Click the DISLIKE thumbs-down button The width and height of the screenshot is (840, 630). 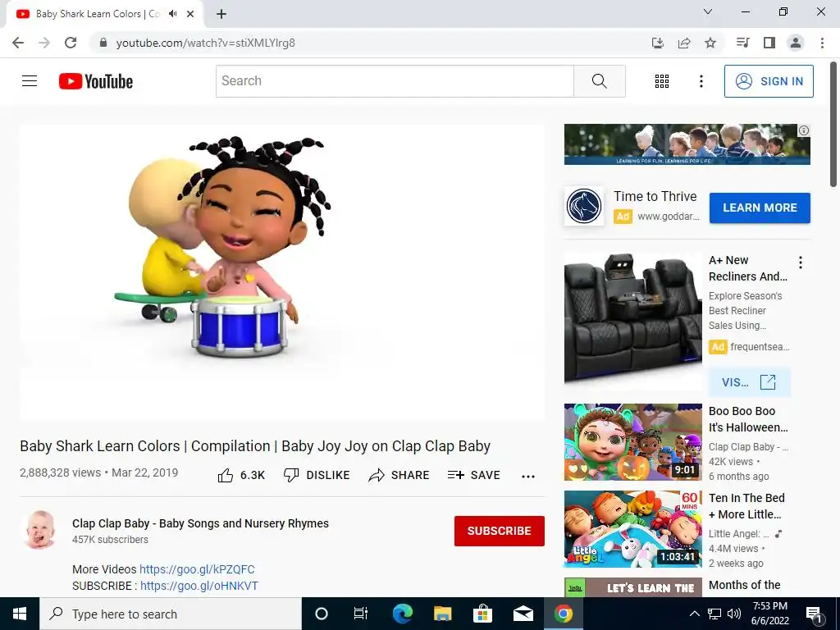click(317, 475)
